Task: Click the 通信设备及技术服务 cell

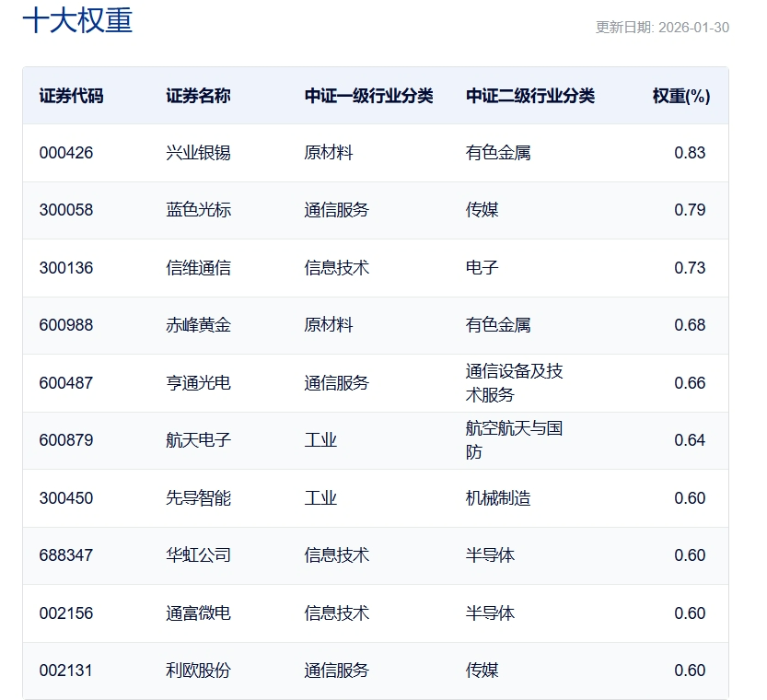Action: 514,382
